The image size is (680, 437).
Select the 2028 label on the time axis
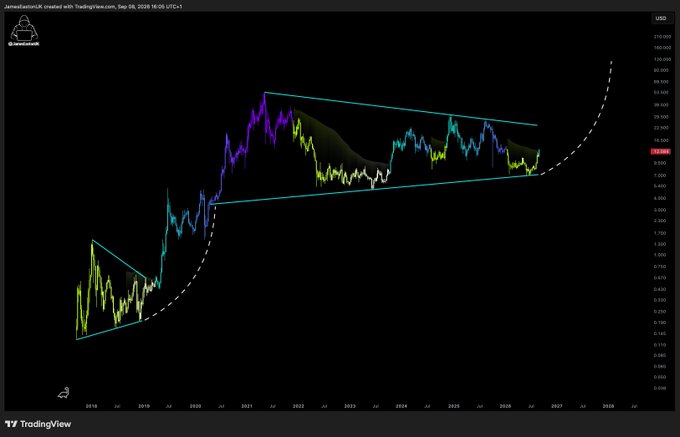point(608,406)
